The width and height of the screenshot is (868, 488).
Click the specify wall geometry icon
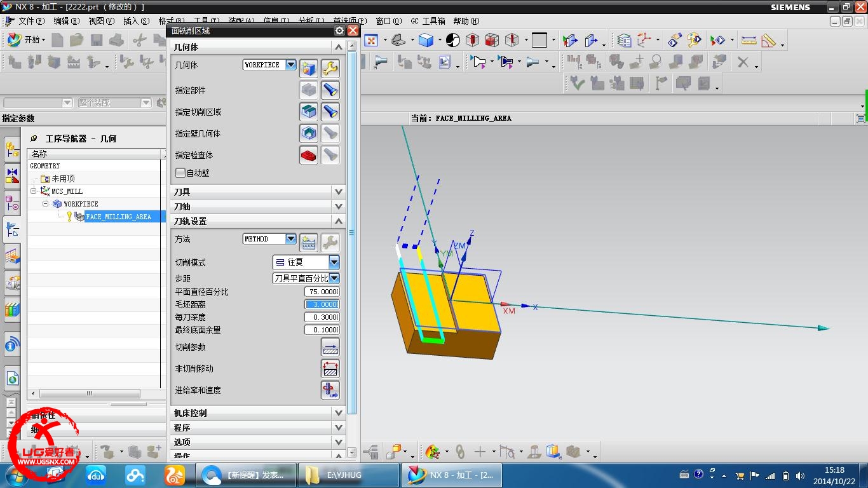point(309,133)
